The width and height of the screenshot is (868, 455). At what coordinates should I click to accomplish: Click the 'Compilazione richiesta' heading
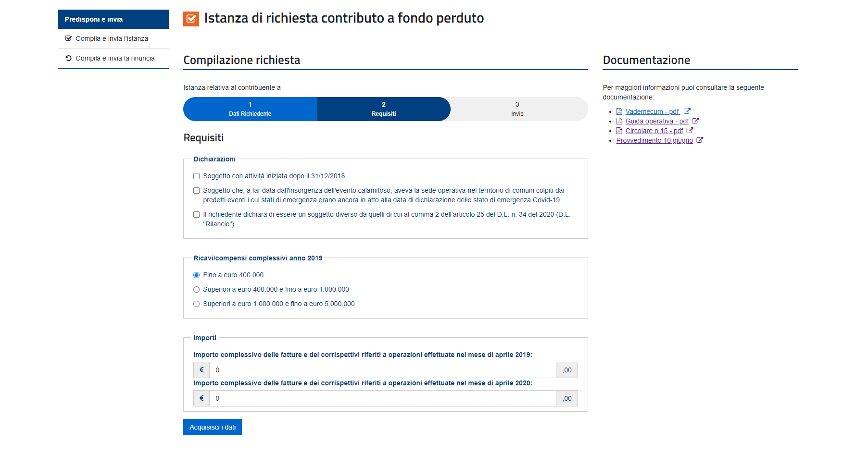point(242,60)
